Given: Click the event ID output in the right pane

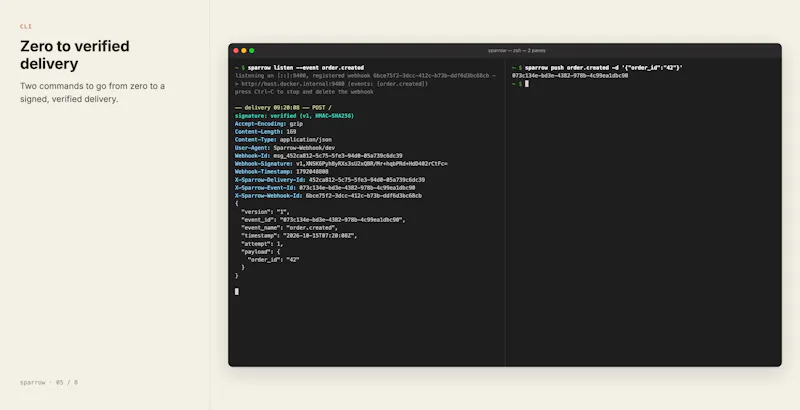Looking at the screenshot, I should 570,75.
